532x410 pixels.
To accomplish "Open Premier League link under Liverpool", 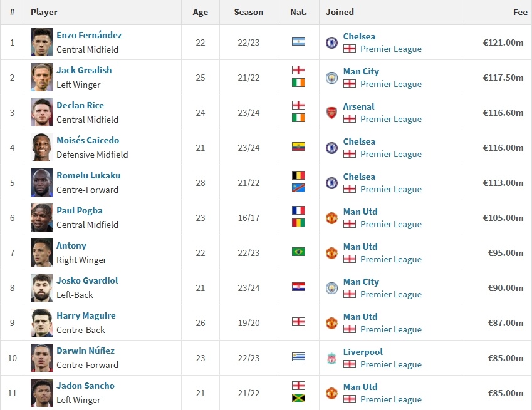I will pos(390,364).
